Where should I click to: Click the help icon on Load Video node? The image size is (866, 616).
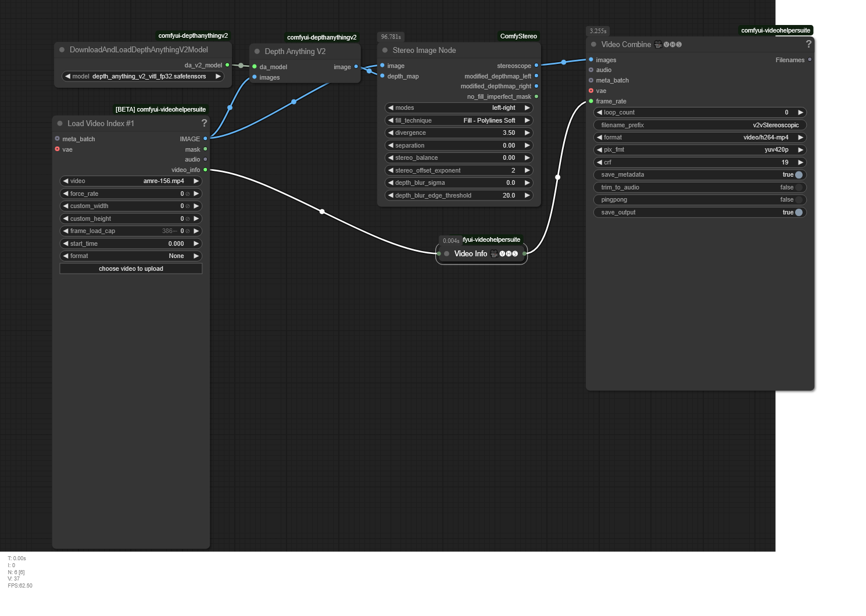pyautogui.click(x=204, y=123)
